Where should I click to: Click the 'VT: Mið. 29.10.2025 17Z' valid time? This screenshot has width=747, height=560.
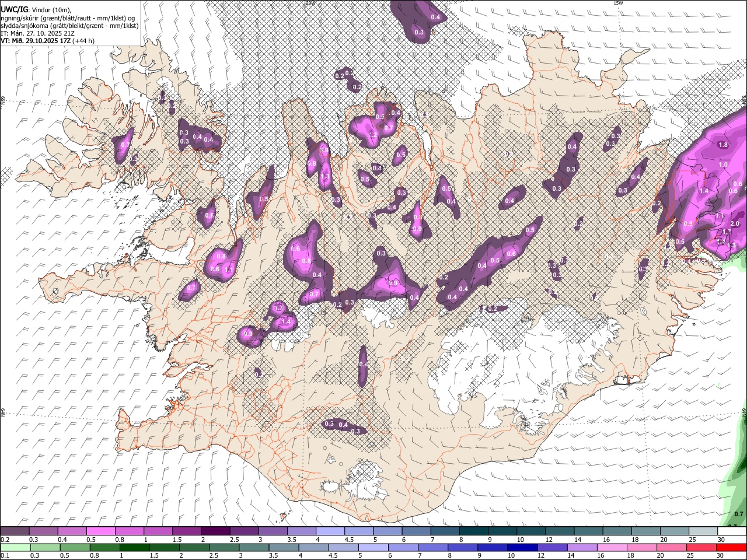point(36,41)
